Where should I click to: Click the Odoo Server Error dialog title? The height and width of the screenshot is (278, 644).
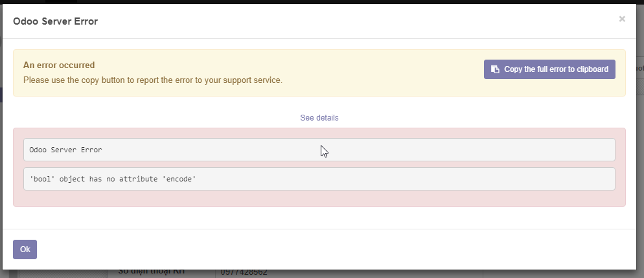[56, 21]
